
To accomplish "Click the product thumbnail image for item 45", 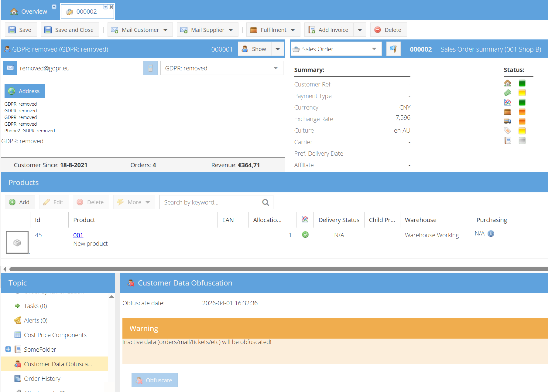I will [17, 242].
